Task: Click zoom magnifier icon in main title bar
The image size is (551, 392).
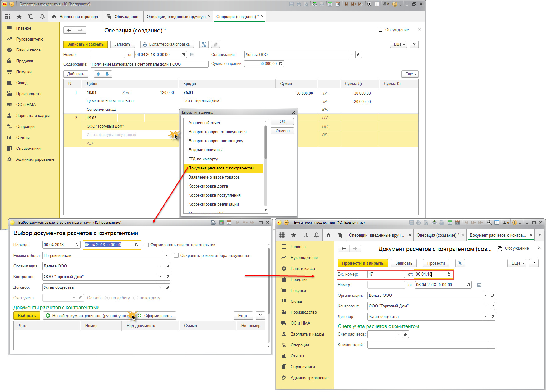Action: (370, 4)
